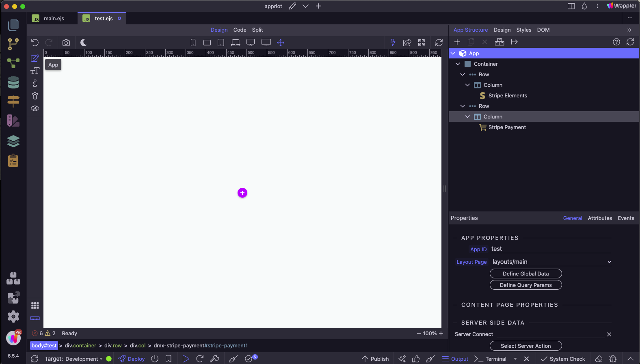Collapse the Column above Stripe Payment
Screen dimensions: 640x364
(468, 117)
